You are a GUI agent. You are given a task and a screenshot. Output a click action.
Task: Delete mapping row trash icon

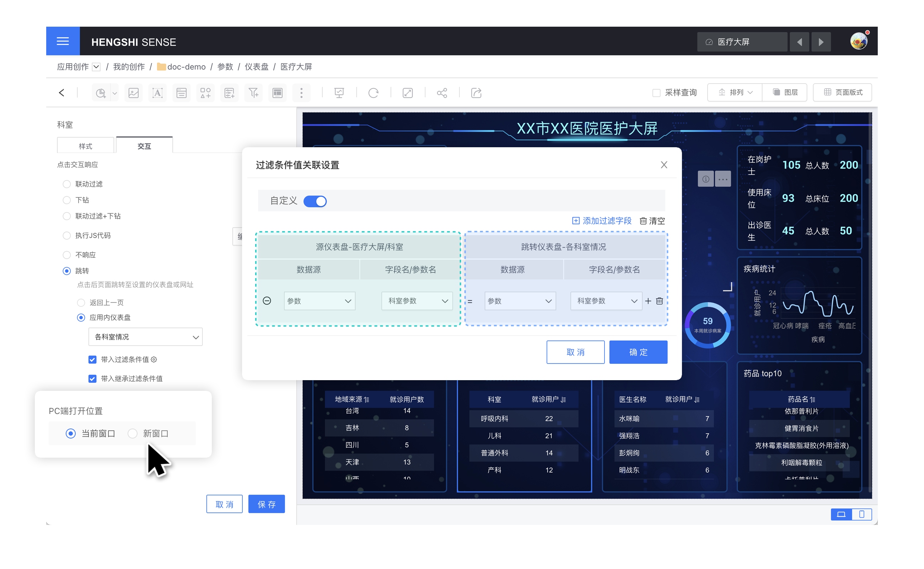[x=659, y=301]
